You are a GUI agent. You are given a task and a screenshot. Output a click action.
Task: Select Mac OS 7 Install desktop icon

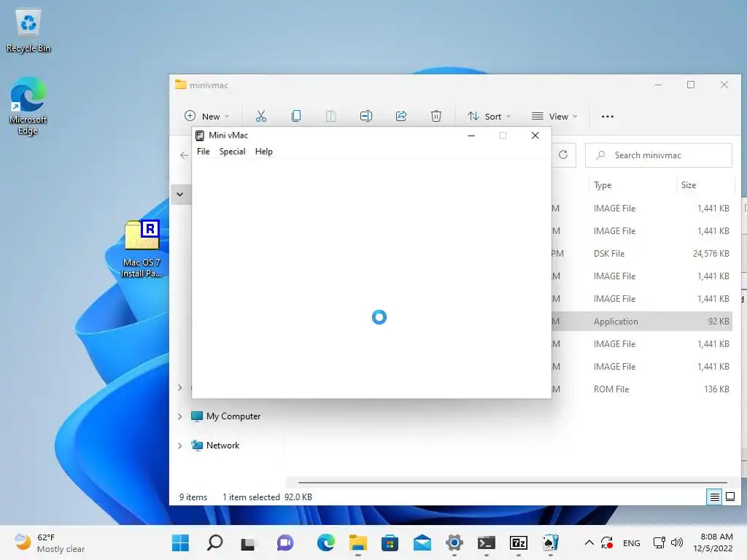pos(142,249)
